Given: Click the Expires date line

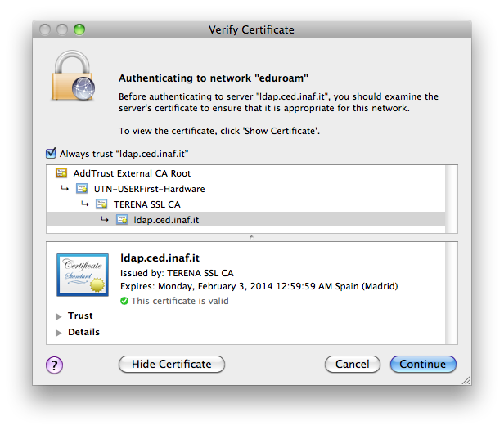Looking at the screenshot, I should (x=259, y=286).
